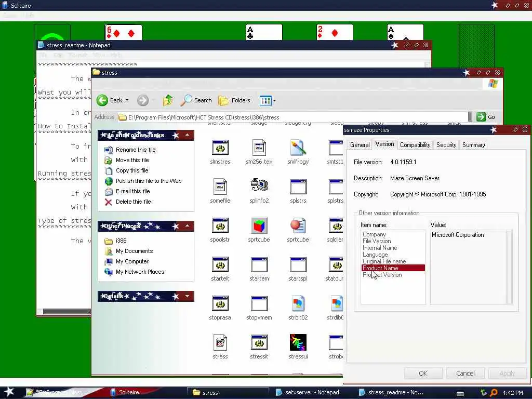
Task: Select the sprtcube document with red ball icon
Action: 298,225
